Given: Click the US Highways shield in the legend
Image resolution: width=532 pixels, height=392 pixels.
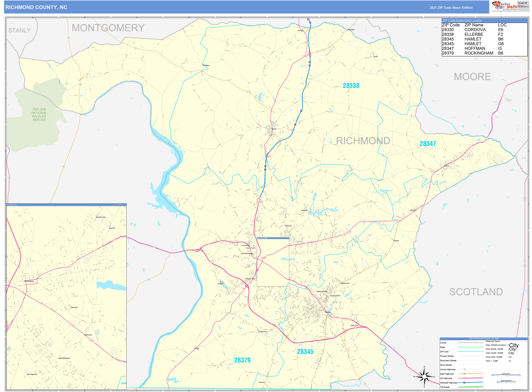Looking at the screenshot, I should [x=464, y=378].
